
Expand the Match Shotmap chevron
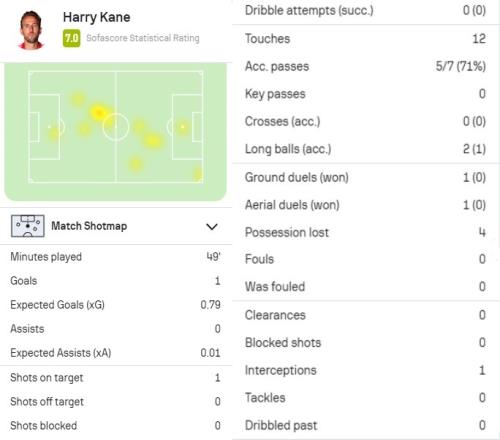click(212, 227)
